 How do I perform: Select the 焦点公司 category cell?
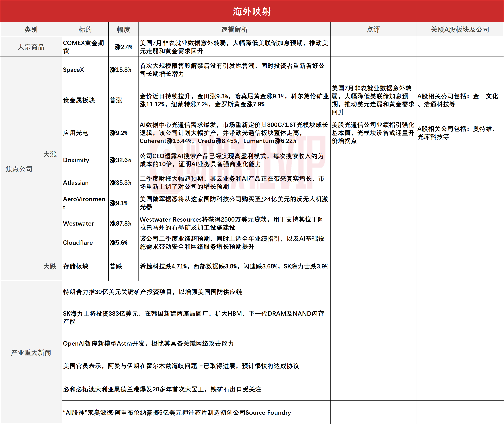[x=19, y=169]
